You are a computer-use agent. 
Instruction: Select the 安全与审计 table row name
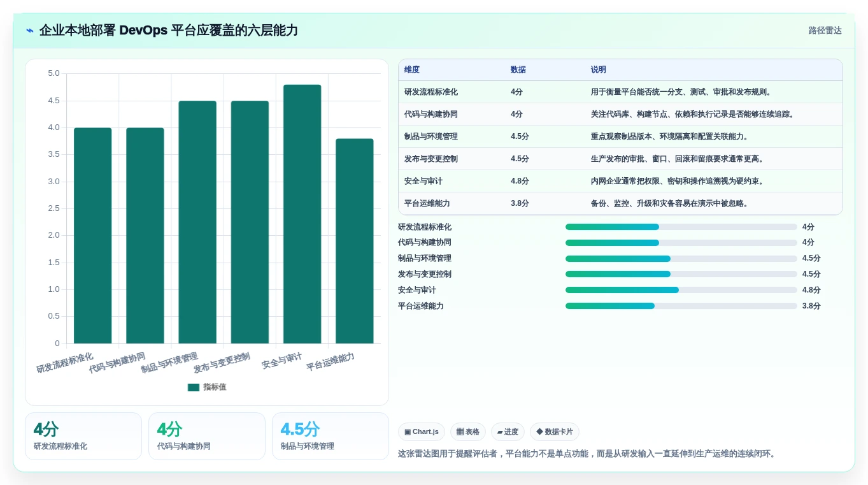pyautogui.click(x=423, y=182)
